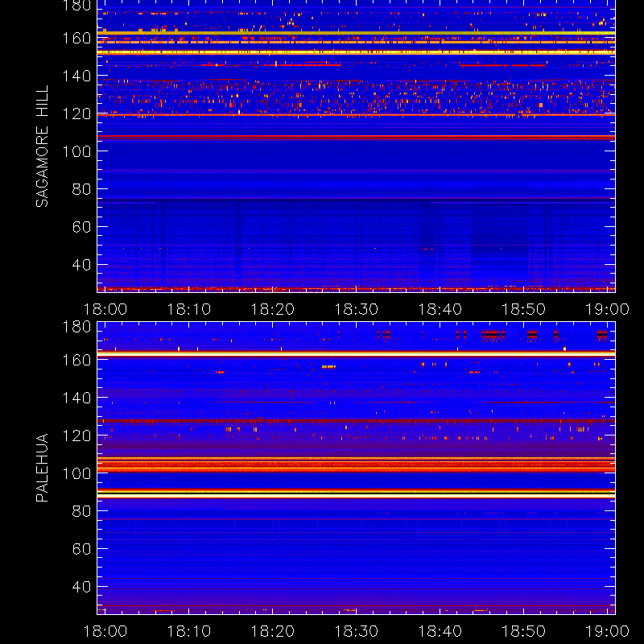
Task: Click the 18:20 time label under Sagamore Hill plot
Action: pos(273,309)
